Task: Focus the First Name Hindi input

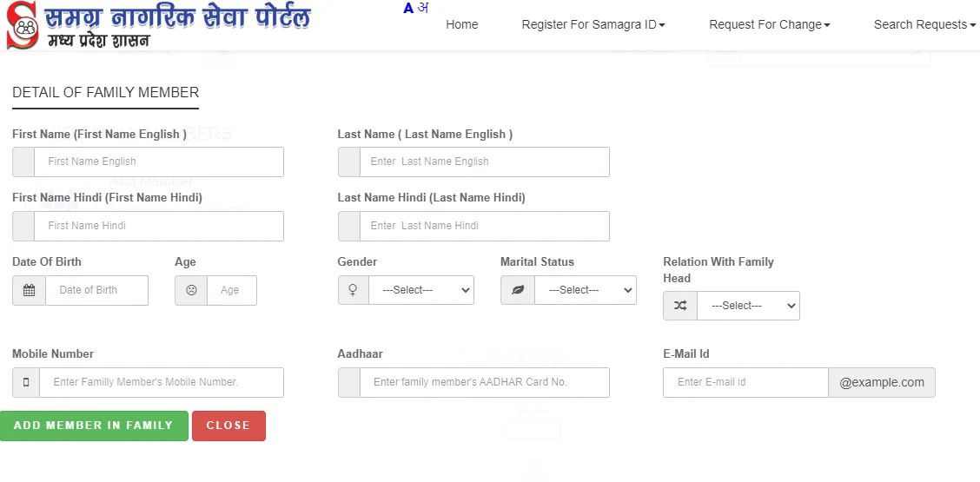Action: tap(159, 227)
